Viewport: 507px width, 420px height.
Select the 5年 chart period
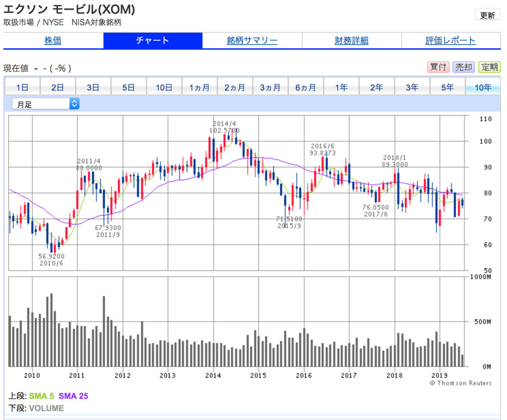point(448,87)
